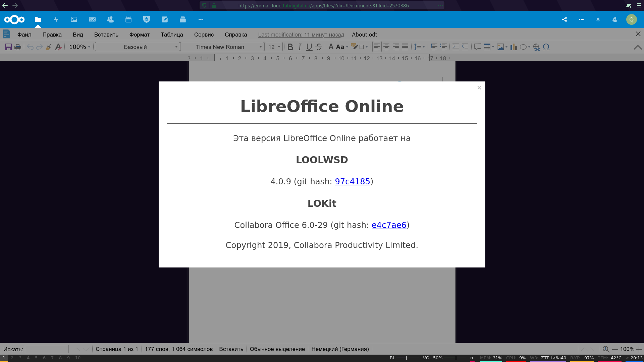Viewport: 644px width, 362px height.
Task: Click the Decrease indent icon
Action: pos(465,47)
